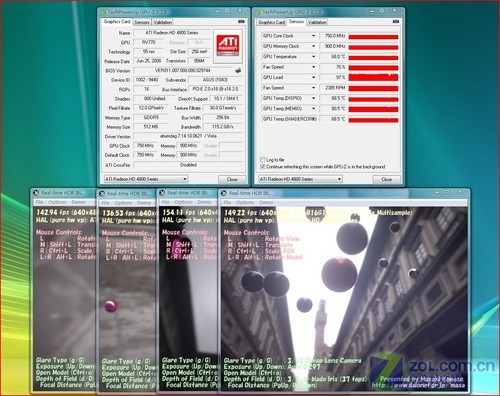500x396 pixels.
Task: Open the Demo menu in the 136.53 fps HDR IBL window
Action: (144, 203)
